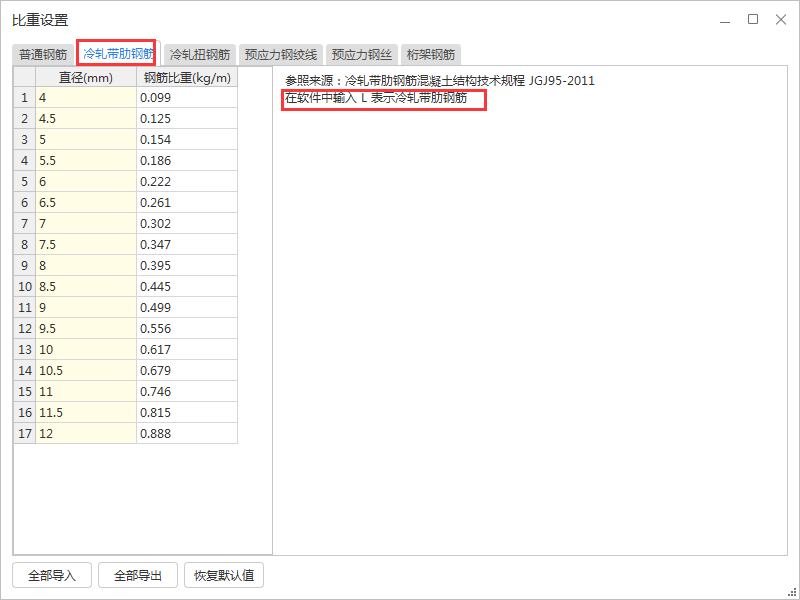Open the 预应力钢丝 tab
The width and height of the screenshot is (800, 600).
(362, 54)
